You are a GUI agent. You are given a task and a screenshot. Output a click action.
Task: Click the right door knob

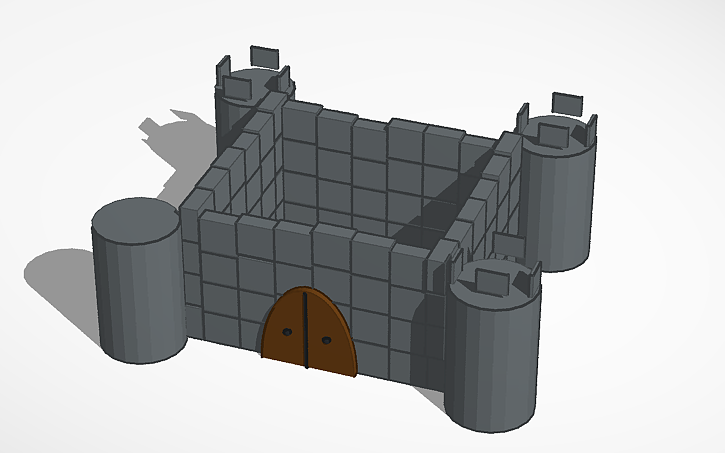coord(326,340)
